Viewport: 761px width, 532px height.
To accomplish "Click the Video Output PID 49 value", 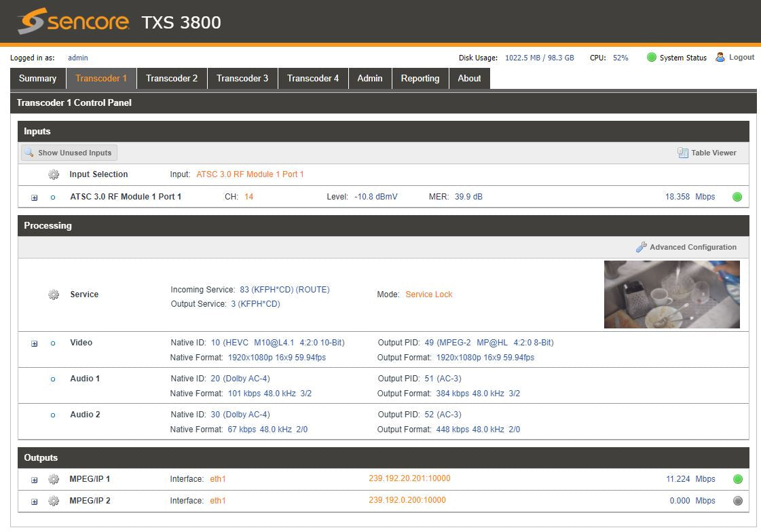I will pyautogui.click(x=489, y=343).
